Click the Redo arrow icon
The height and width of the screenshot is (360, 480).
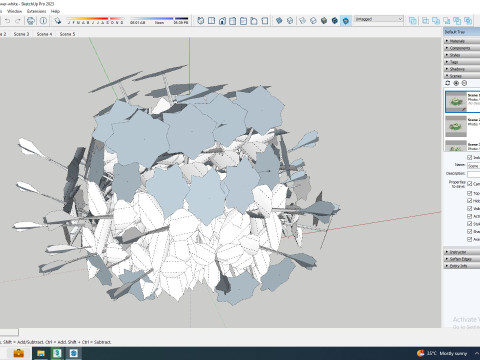coord(18,21)
